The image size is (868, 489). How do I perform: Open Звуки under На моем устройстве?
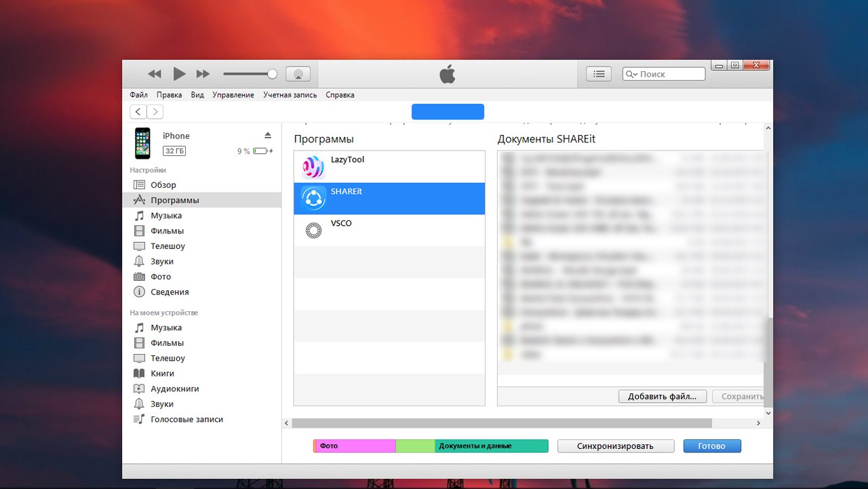click(202, 404)
